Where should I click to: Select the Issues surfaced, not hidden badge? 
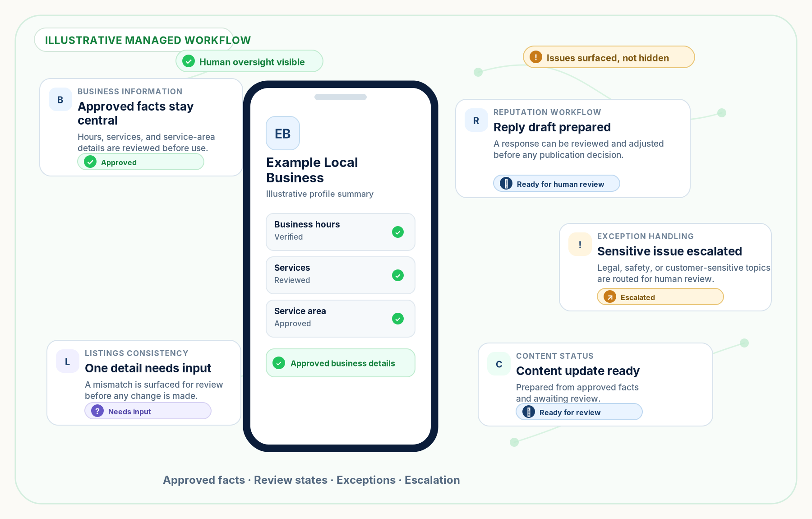tap(609, 57)
